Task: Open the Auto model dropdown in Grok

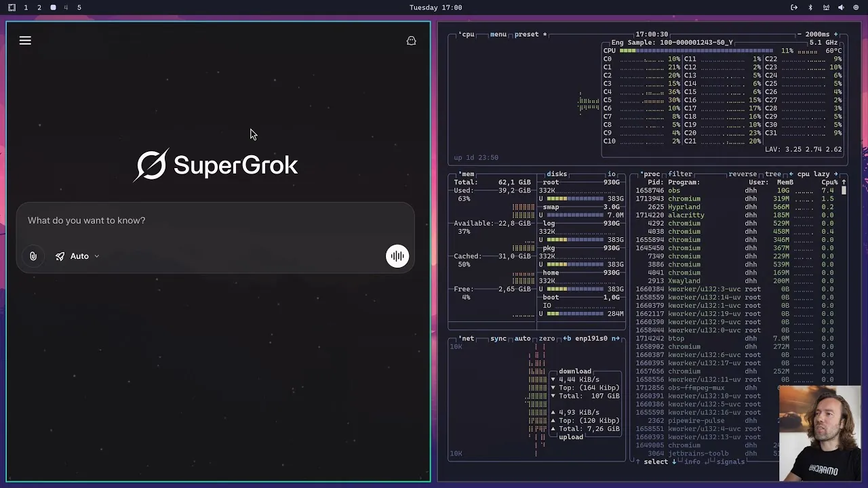Action: click(81, 256)
